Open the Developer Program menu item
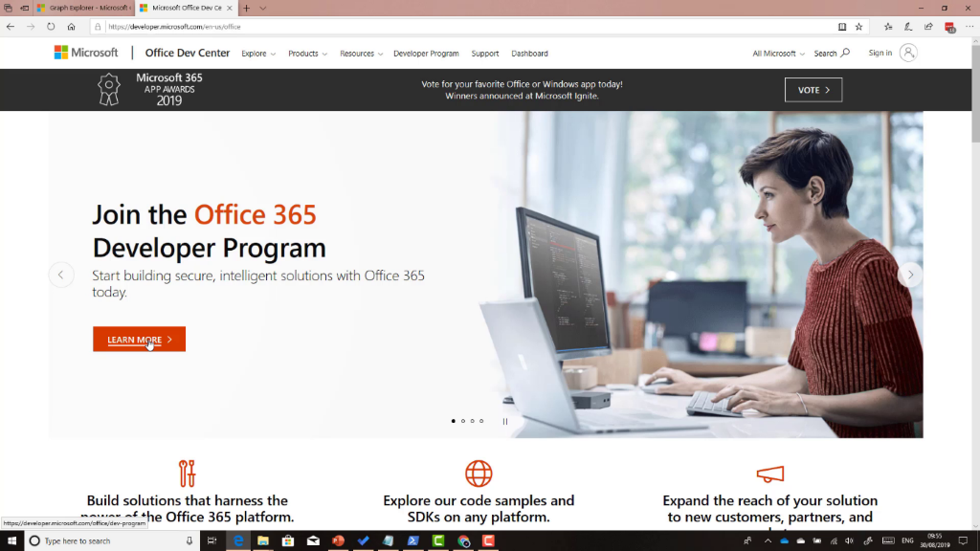Image resolution: width=980 pixels, height=551 pixels. coord(426,54)
